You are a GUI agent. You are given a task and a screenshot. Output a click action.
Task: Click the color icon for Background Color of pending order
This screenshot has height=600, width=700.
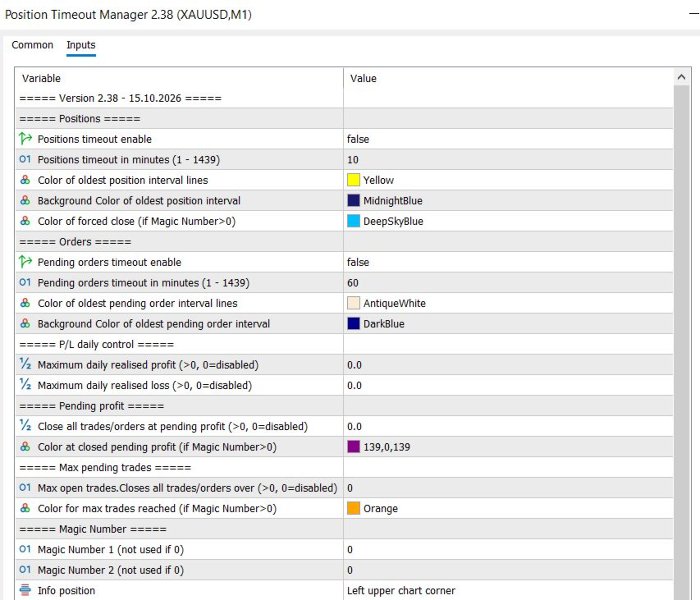click(25, 324)
